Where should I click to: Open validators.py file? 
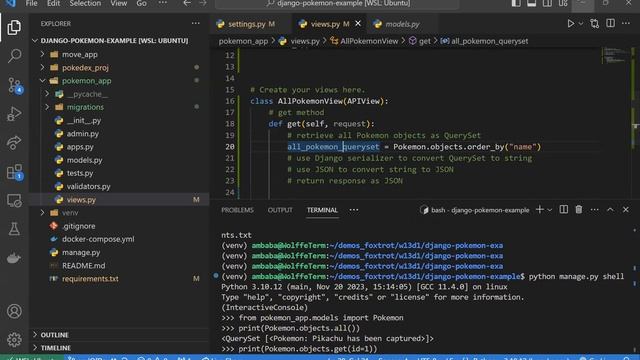point(89,187)
